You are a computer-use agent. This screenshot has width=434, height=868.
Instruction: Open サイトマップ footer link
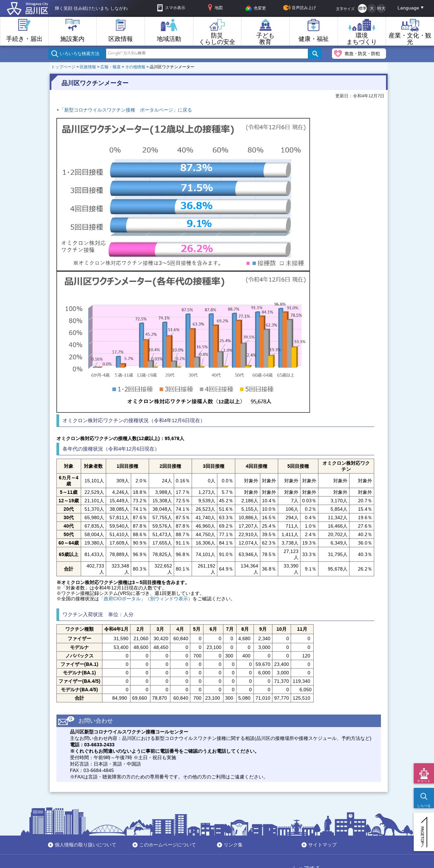click(319, 845)
